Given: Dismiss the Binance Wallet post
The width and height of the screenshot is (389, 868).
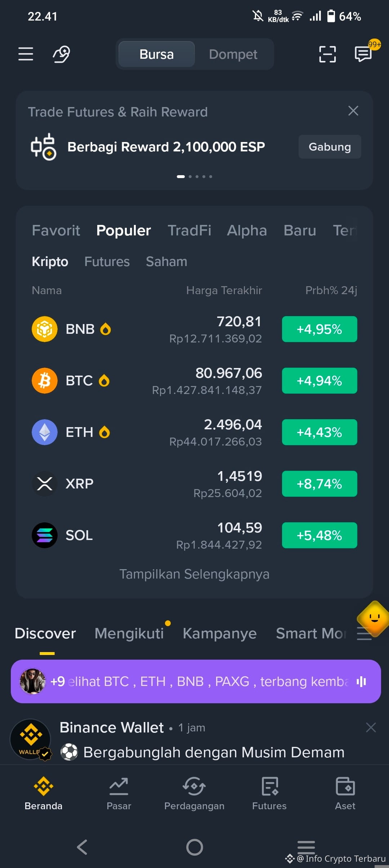Looking at the screenshot, I should [x=371, y=727].
